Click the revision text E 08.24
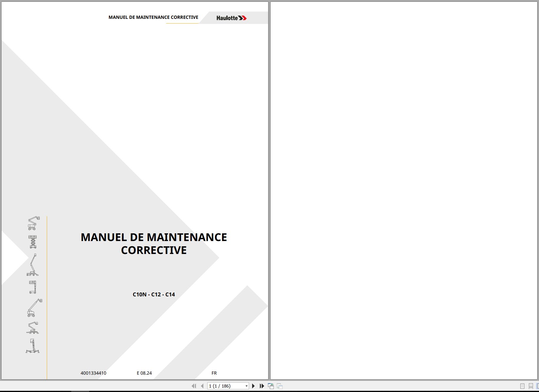 [144, 373]
